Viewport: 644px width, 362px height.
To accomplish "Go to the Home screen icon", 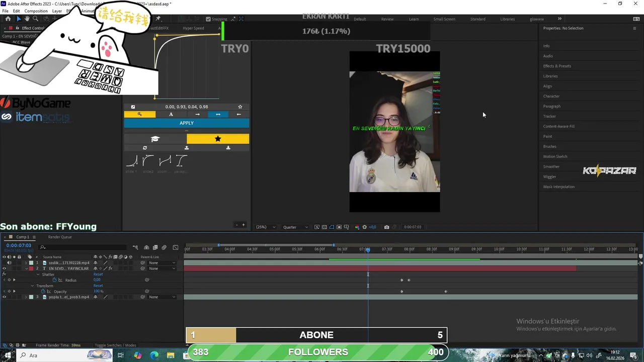I will pyautogui.click(x=8, y=19).
